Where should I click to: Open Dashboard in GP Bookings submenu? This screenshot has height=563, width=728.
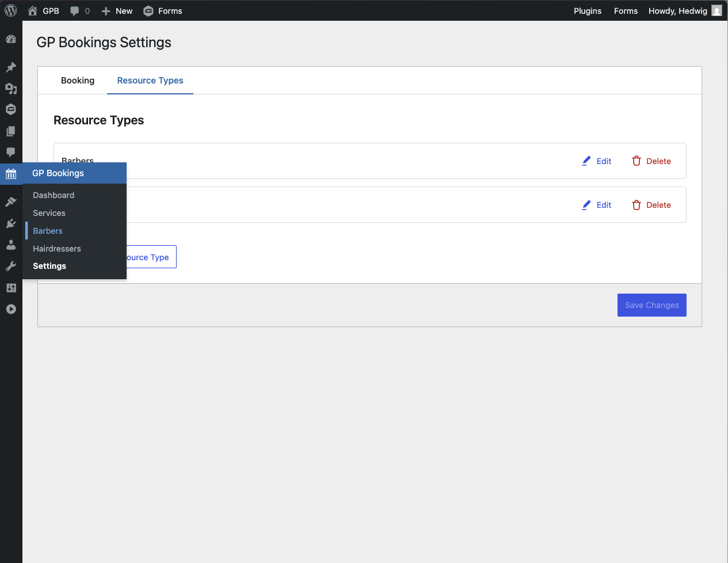[x=54, y=195]
